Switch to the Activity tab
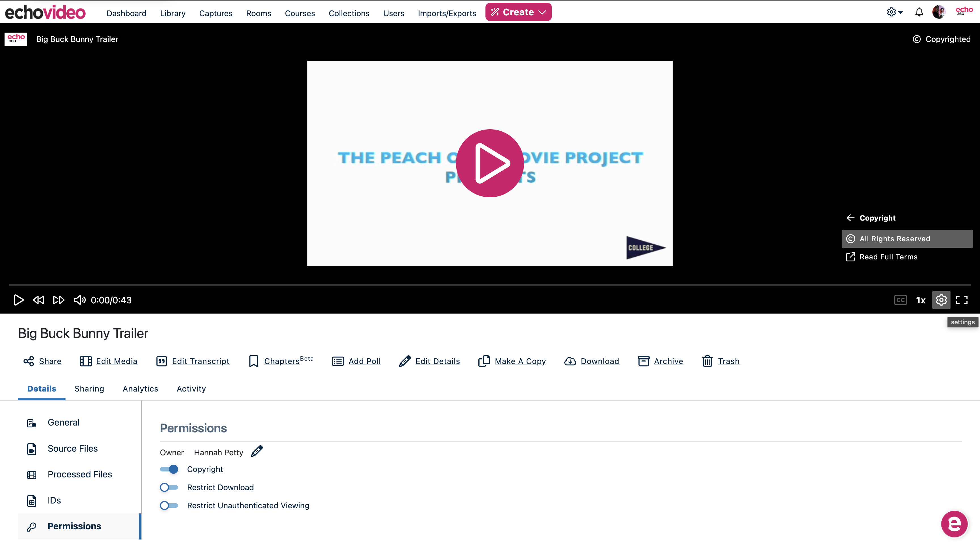980x550 pixels. [x=191, y=389]
